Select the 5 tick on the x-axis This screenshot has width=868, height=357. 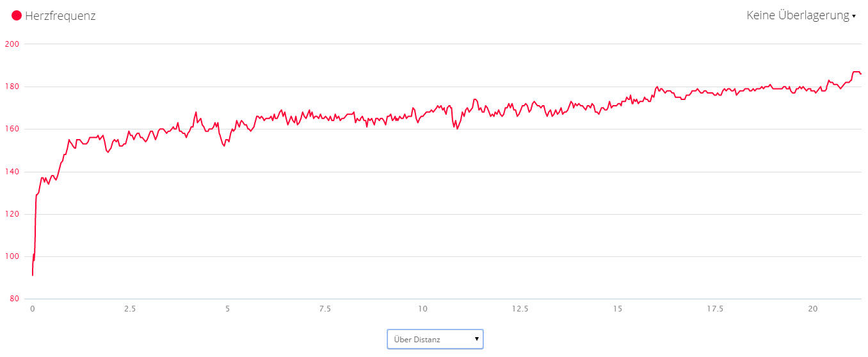point(227,309)
